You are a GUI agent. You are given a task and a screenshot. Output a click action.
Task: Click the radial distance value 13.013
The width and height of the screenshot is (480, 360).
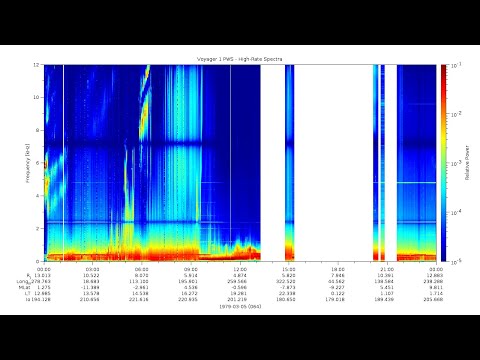click(x=44, y=275)
